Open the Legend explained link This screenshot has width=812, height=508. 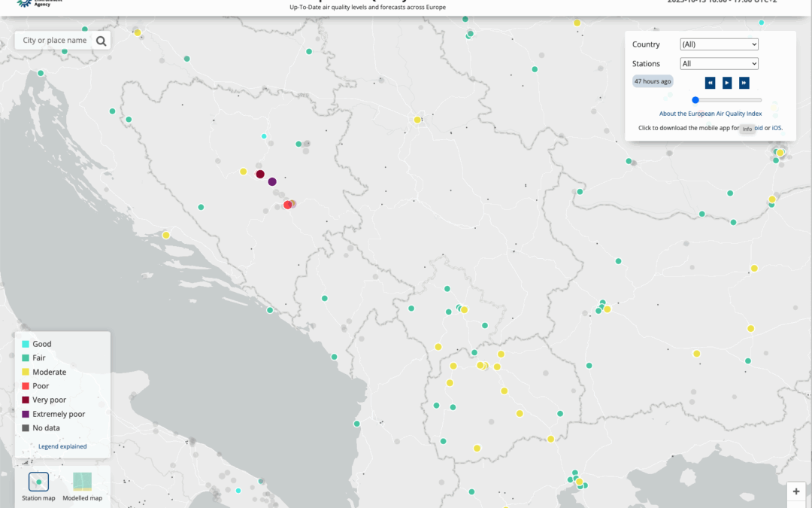(62, 446)
